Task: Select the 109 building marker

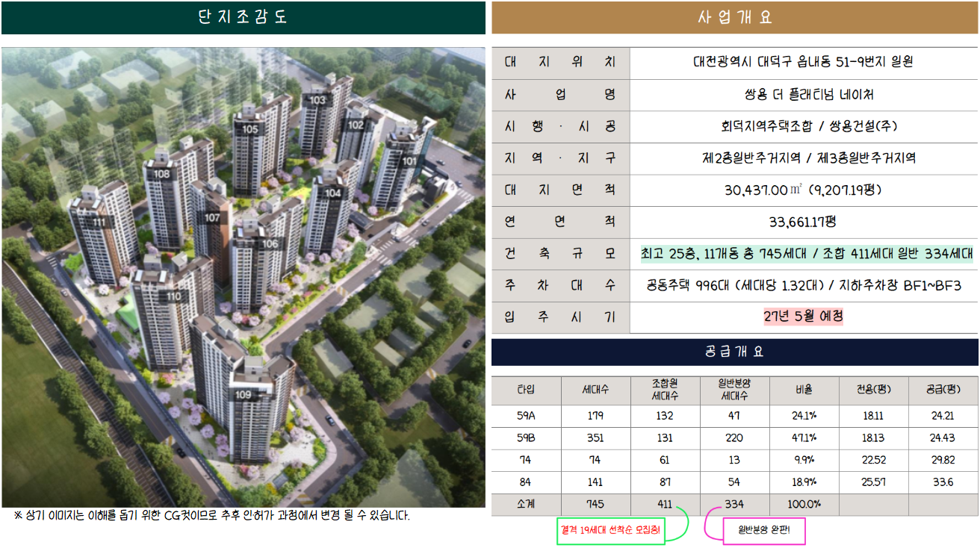Action: point(243,395)
